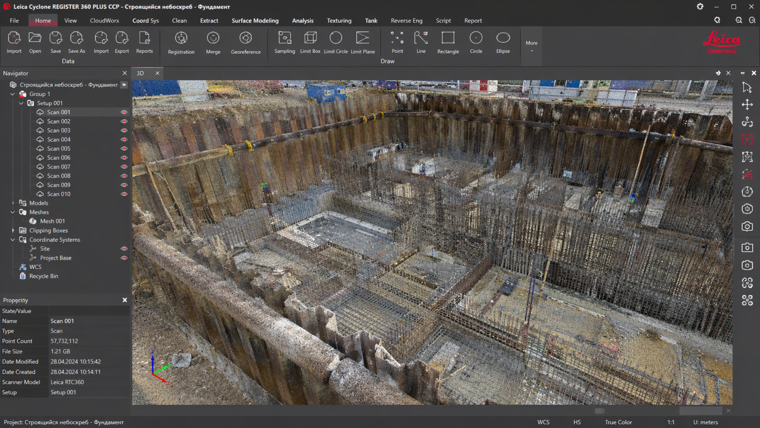Toggle visibility of Project Base
The image size is (760, 428).
click(x=124, y=258)
